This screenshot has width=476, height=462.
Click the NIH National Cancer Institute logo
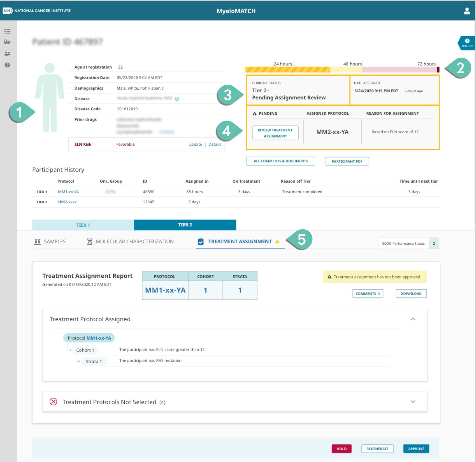coord(37,11)
